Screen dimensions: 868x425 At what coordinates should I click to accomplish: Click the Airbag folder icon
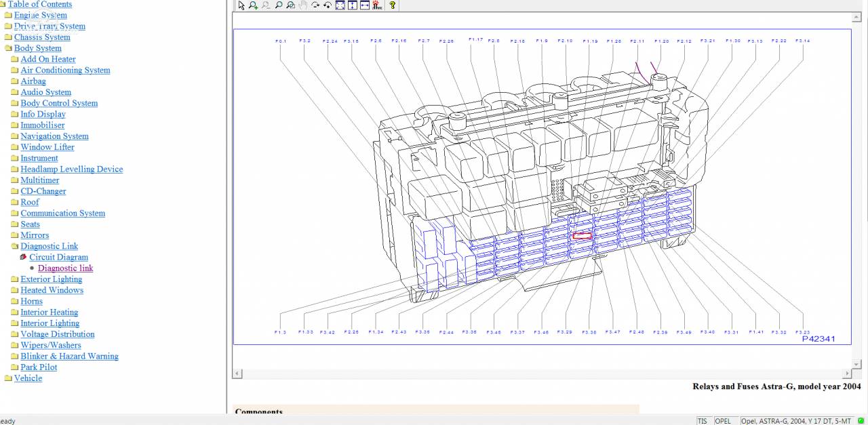coord(15,81)
